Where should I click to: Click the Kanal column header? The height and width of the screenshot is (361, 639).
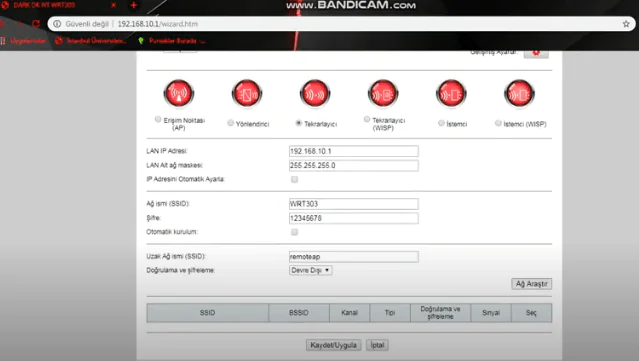pos(349,313)
